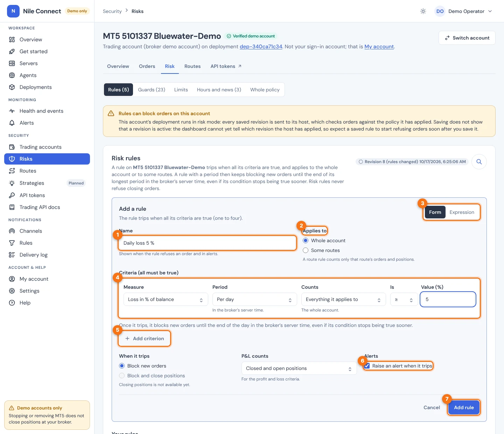
Task: Switch rule editor to Expression mode
Action: tap(462, 212)
